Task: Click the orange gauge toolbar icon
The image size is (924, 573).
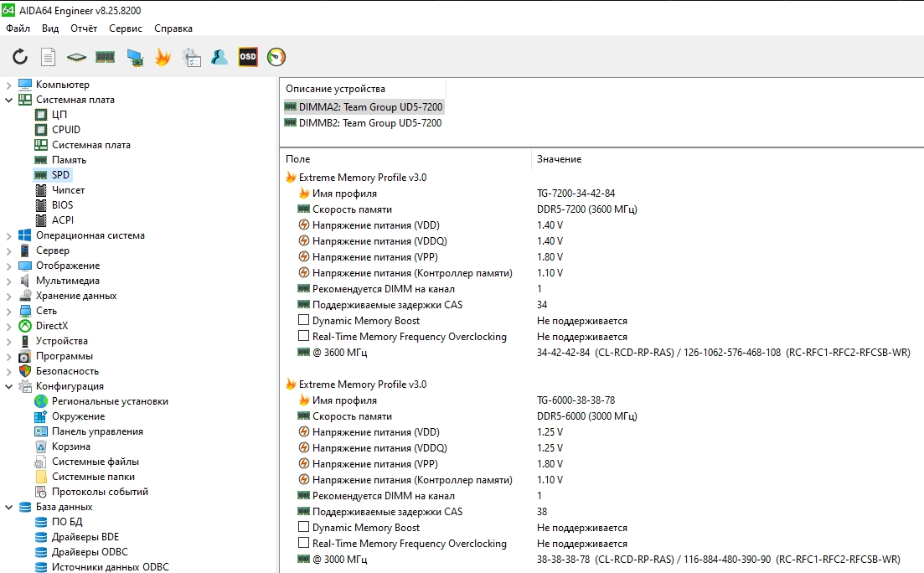Action: click(x=276, y=57)
